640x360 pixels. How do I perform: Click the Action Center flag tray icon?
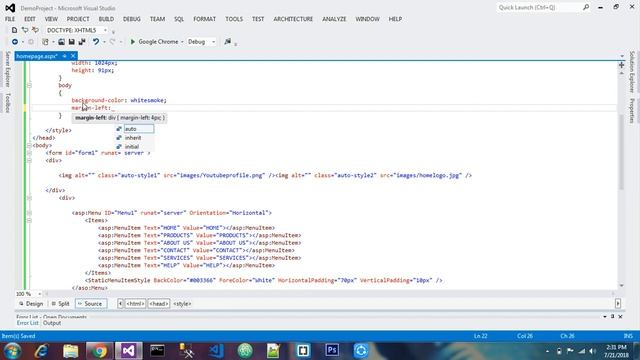click(x=570, y=351)
